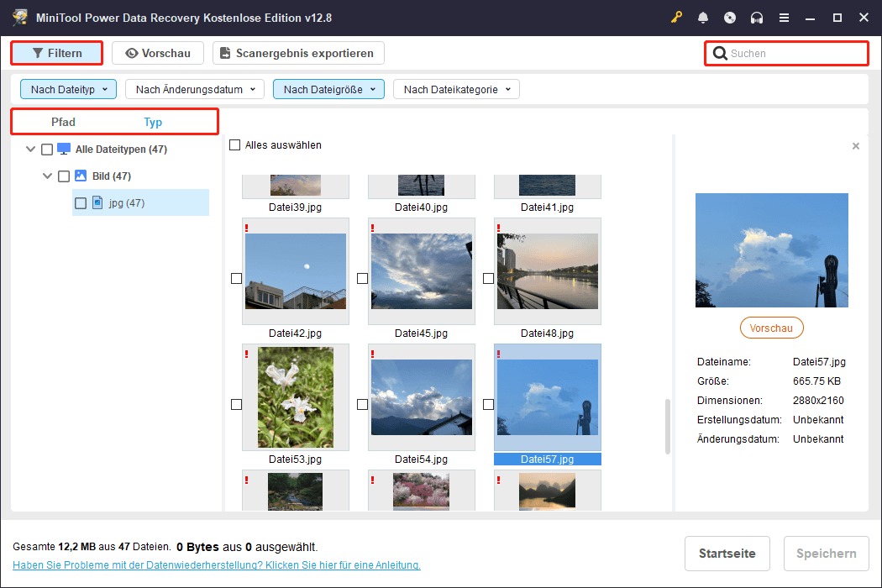
Task: Enable the jpg (47) checkbox
Action: click(x=81, y=203)
